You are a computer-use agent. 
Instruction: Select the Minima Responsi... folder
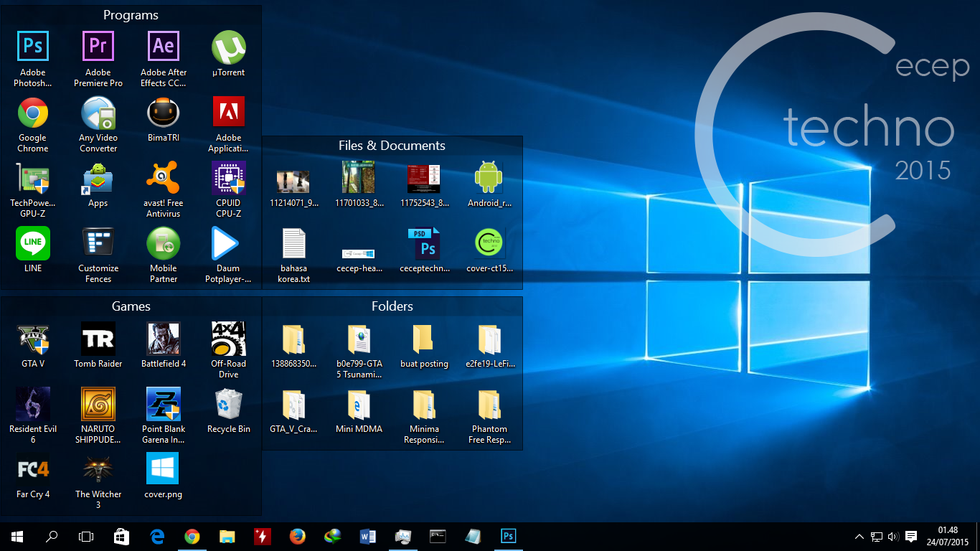[424, 404]
